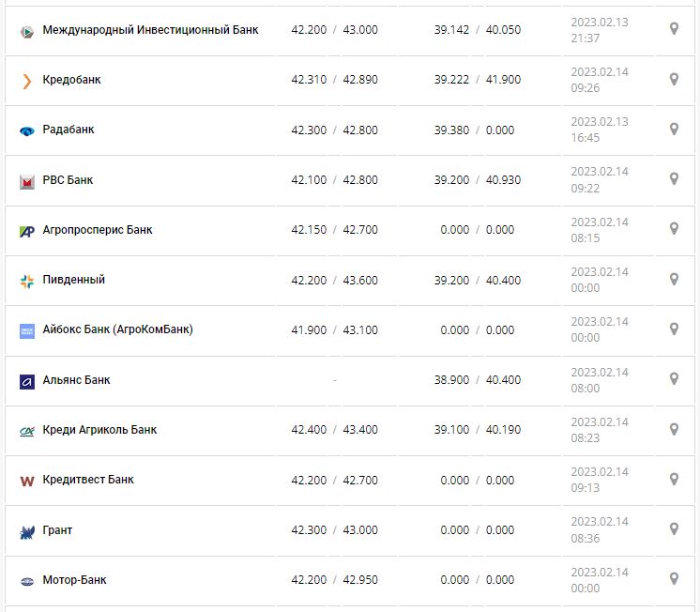
Task: Click the Пивденный colorful star logo
Action: (x=26, y=281)
